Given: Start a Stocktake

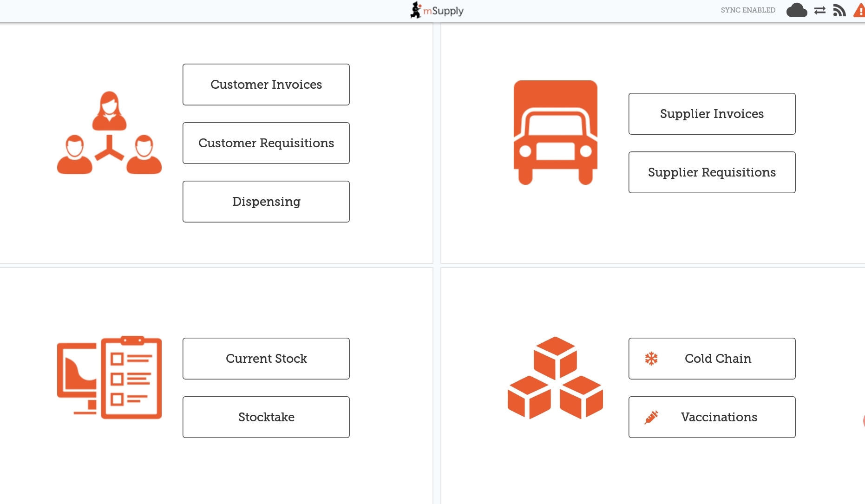Looking at the screenshot, I should tap(266, 417).
